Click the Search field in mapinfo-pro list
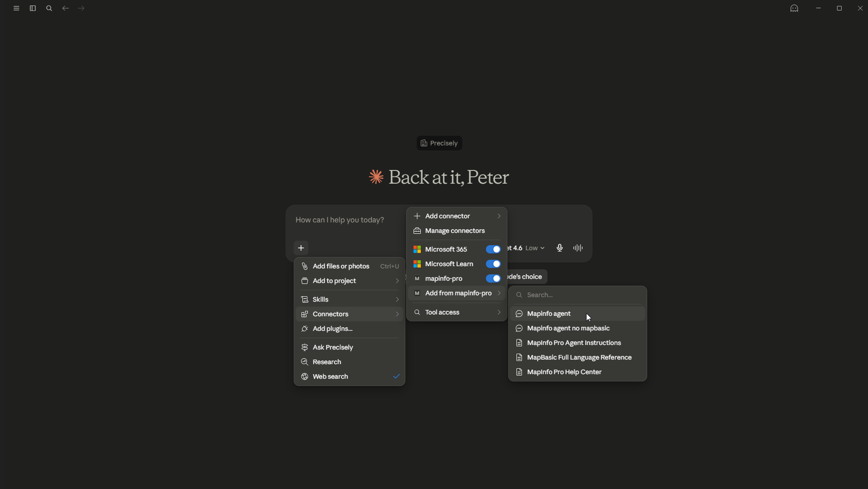This screenshot has height=489, width=868. pos(577,295)
